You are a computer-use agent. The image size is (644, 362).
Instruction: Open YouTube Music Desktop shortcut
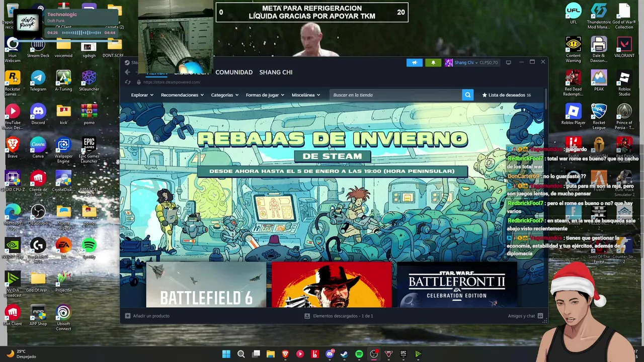pos(13,117)
